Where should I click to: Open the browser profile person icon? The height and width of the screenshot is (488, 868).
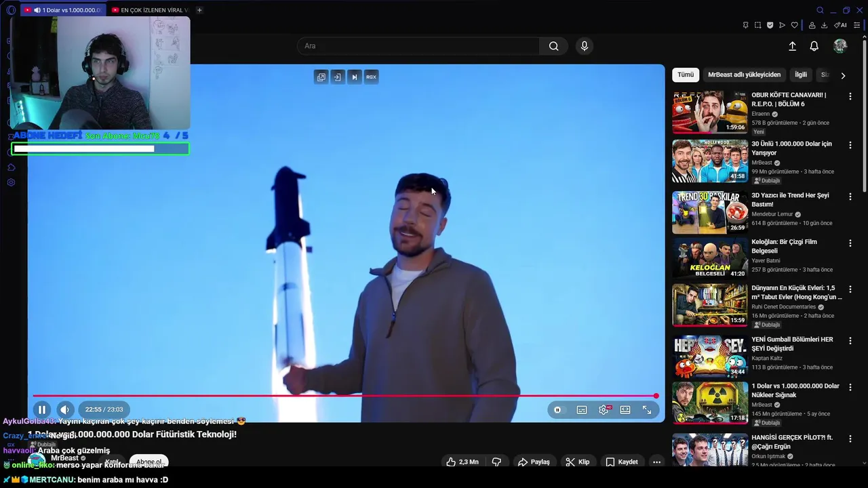(812, 25)
